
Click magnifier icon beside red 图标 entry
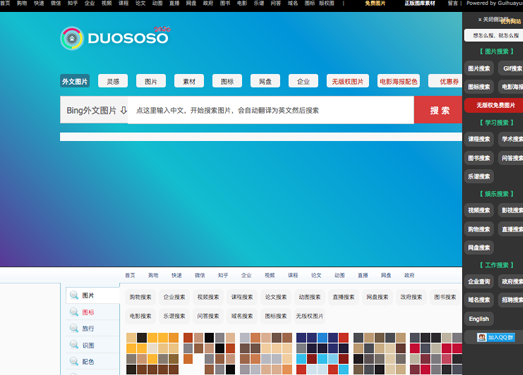[x=74, y=312]
